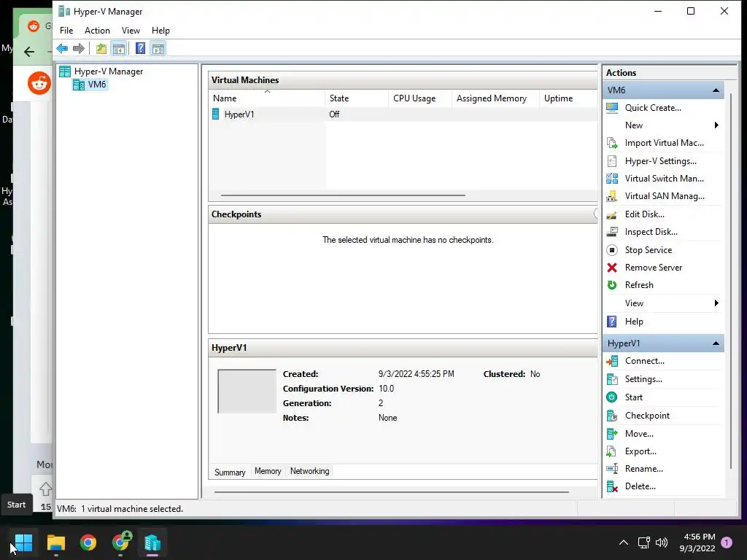Expand the New submenu arrow

tap(716, 125)
